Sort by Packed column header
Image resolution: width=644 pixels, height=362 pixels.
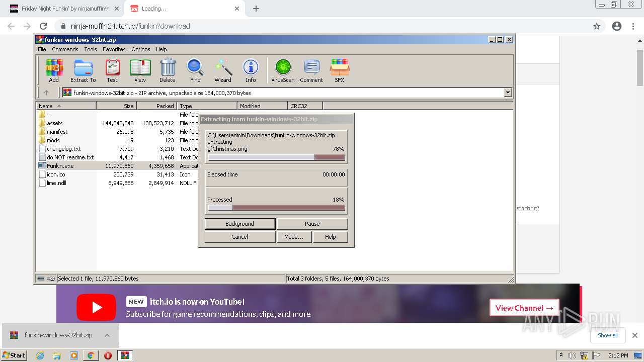(x=156, y=106)
